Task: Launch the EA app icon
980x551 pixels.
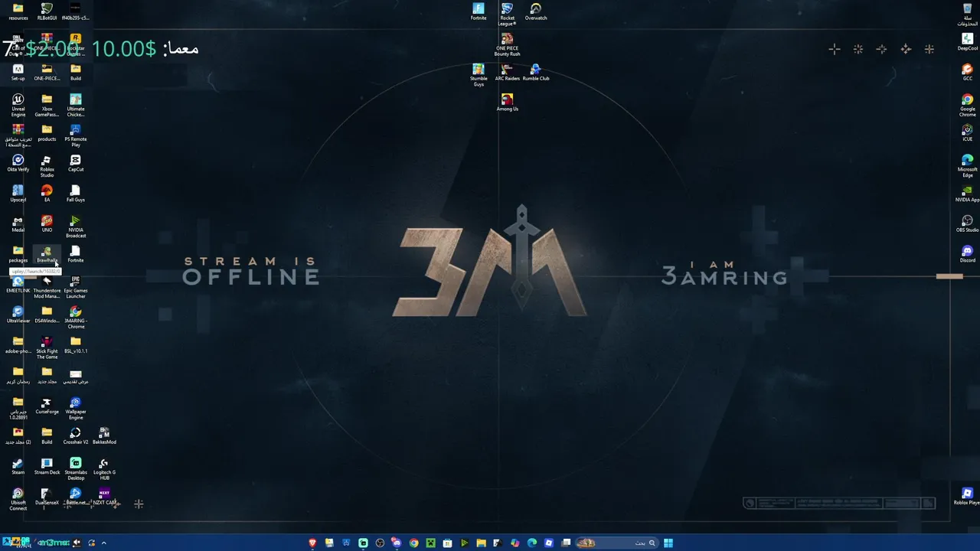Action: click(47, 193)
